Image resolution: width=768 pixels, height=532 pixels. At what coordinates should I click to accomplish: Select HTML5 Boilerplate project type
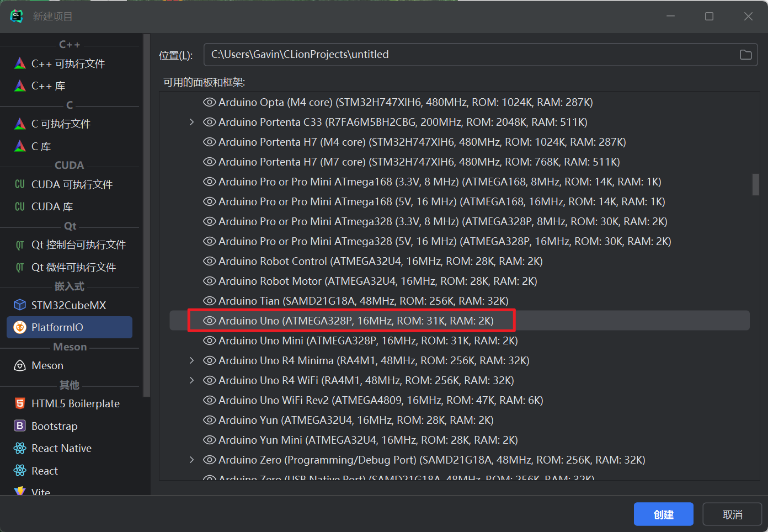[70, 403]
